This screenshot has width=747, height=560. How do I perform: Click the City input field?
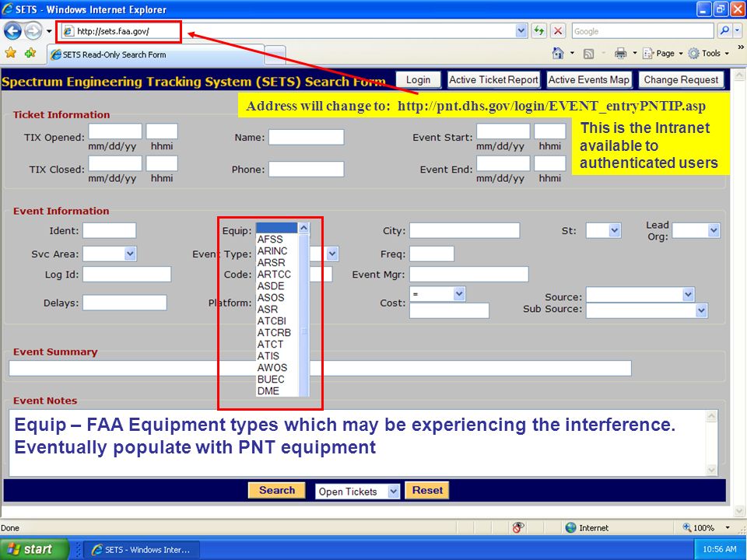pyautogui.click(x=465, y=230)
